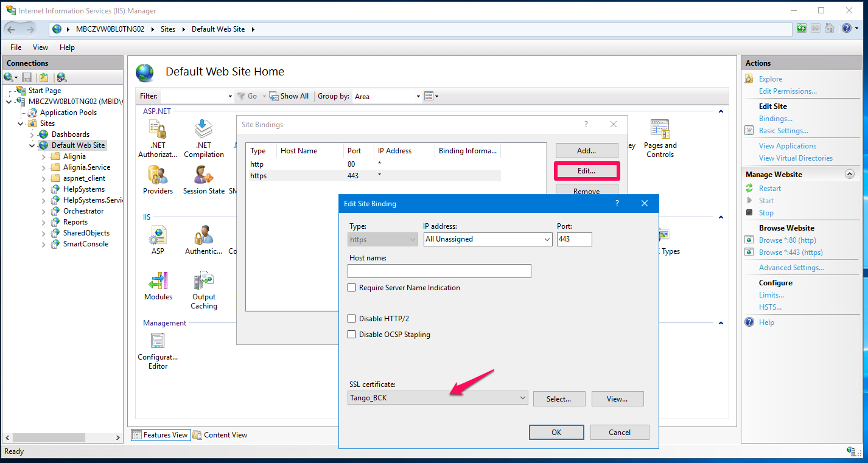This screenshot has width=868, height=463.
Task: Open the IP address combo box
Action: click(488, 240)
